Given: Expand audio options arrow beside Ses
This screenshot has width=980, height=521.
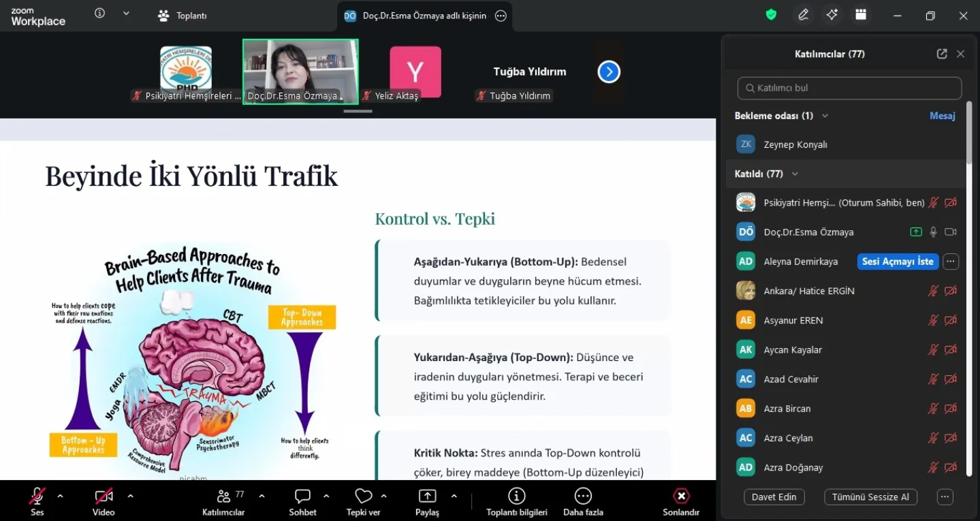Looking at the screenshot, I should point(60,496).
